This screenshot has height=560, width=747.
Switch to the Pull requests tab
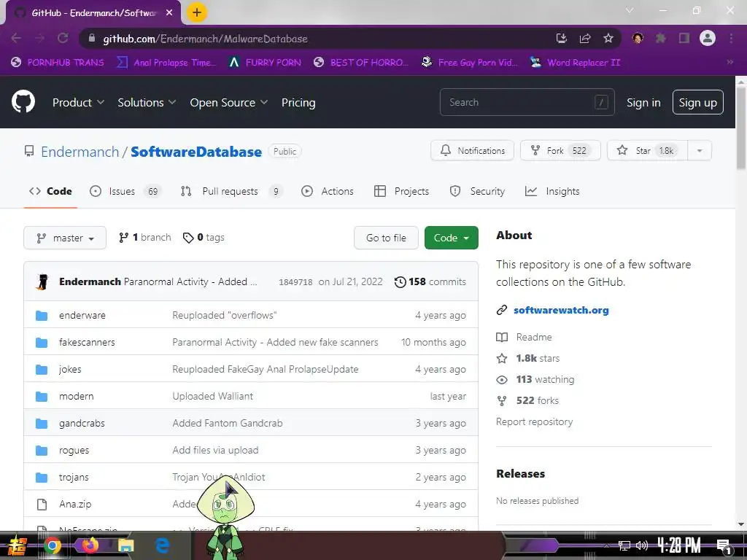coord(231,191)
